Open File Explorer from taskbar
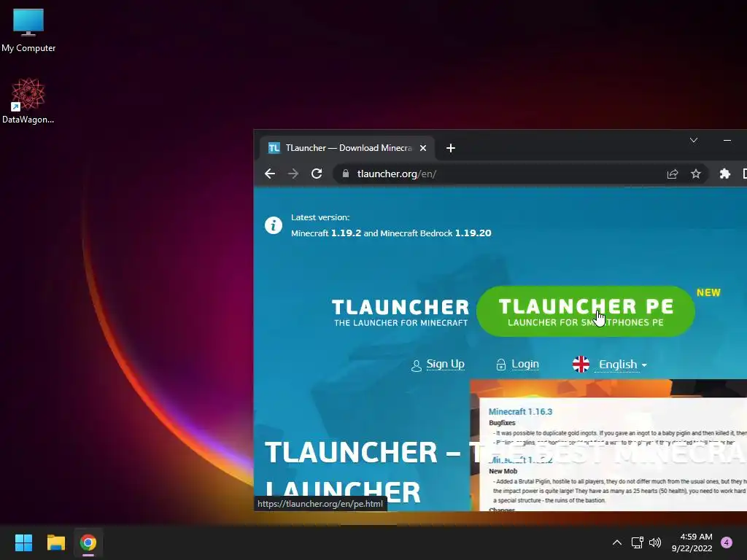Image resolution: width=747 pixels, height=560 pixels. click(x=55, y=542)
